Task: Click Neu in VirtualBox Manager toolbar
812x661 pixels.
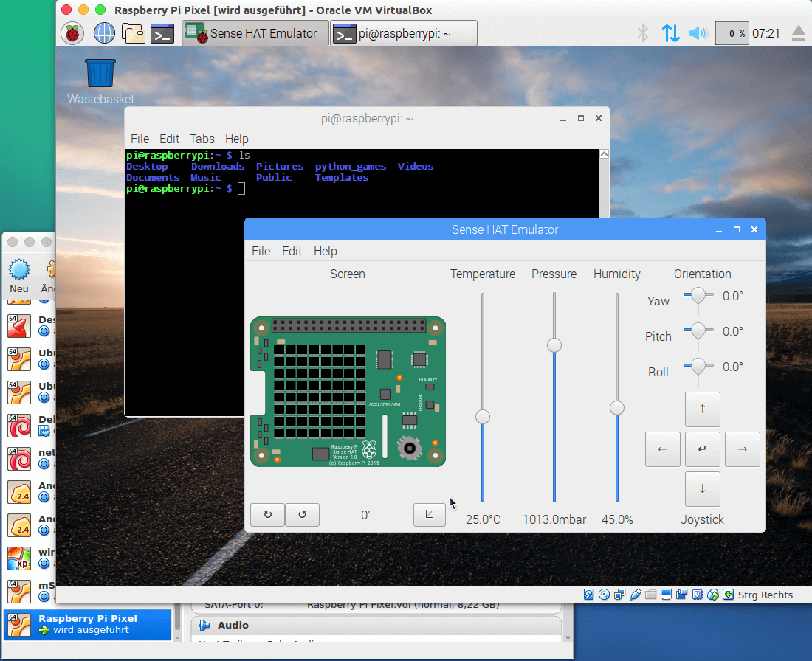Action: coord(19,276)
